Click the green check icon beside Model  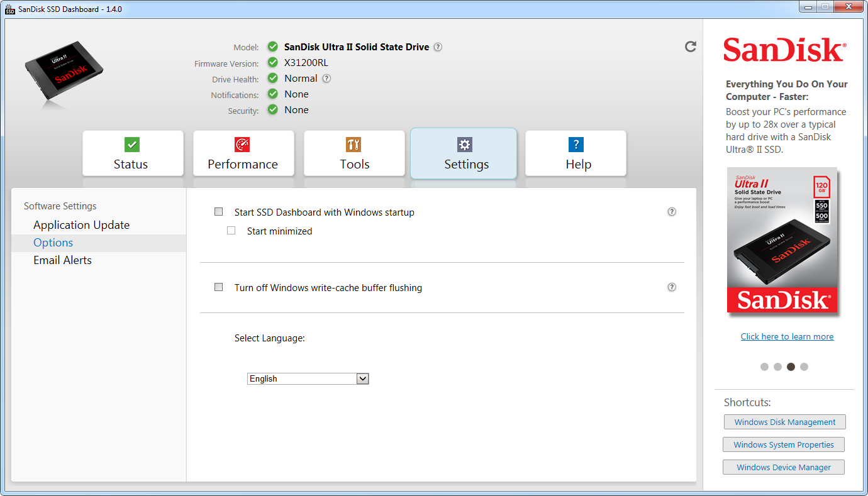[x=272, y=47]
